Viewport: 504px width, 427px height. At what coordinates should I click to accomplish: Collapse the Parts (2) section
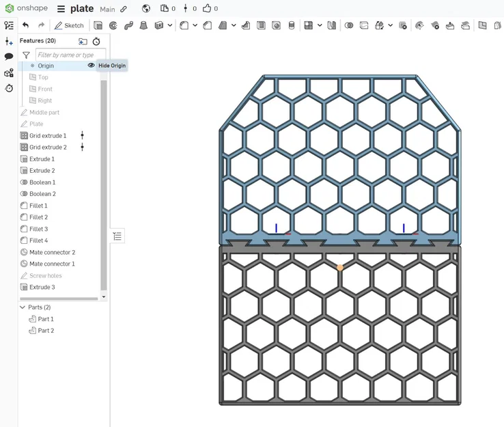click(23, 307)
